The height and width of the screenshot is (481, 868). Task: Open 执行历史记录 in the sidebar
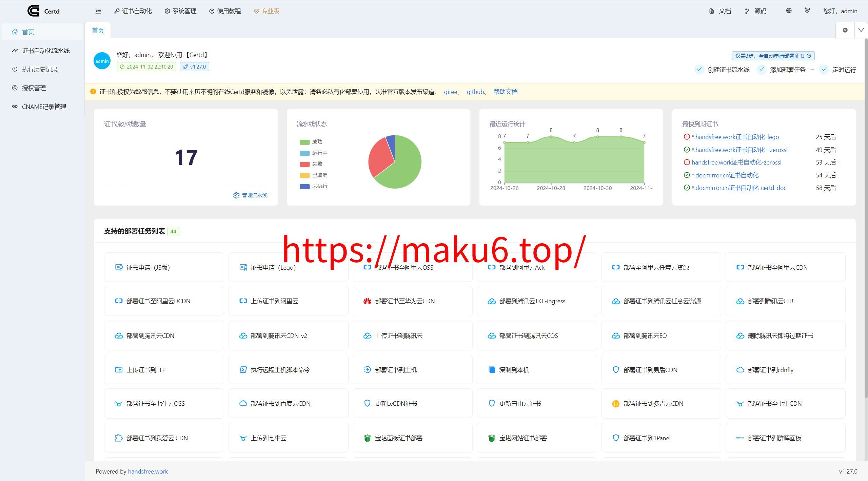[42, 69]
